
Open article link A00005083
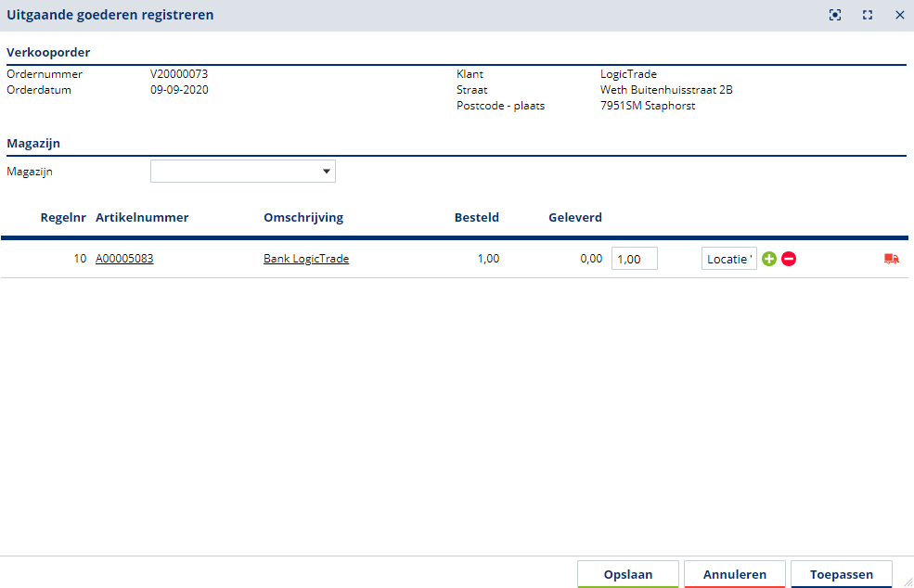pyautogui.click(x=124, y=259)
